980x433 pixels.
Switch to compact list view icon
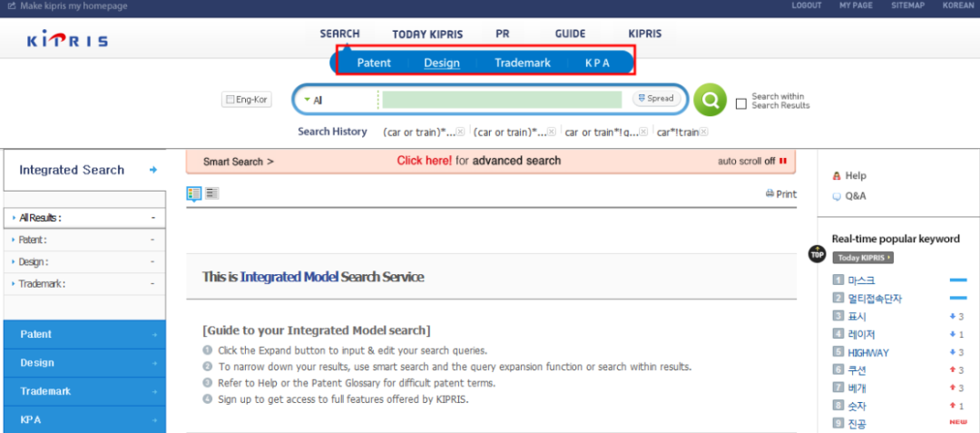pos(212,193)
